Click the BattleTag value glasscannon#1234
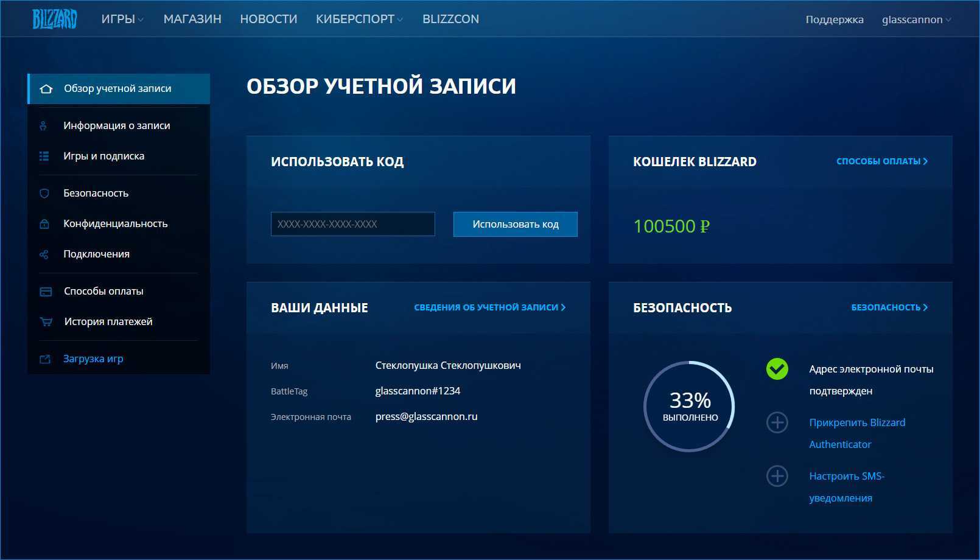Image resolution: width=980 pixels, height=560 pixels. tap(418, 391)
